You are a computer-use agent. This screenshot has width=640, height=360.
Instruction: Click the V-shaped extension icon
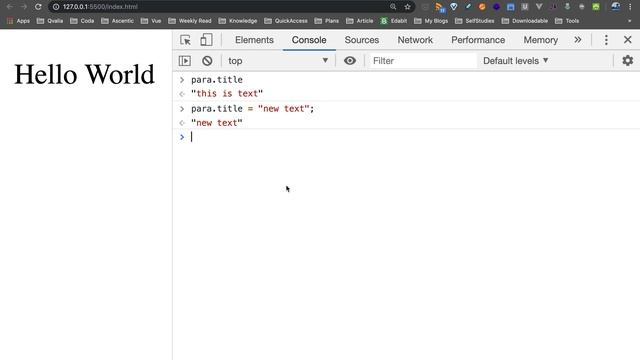point(539,7)
